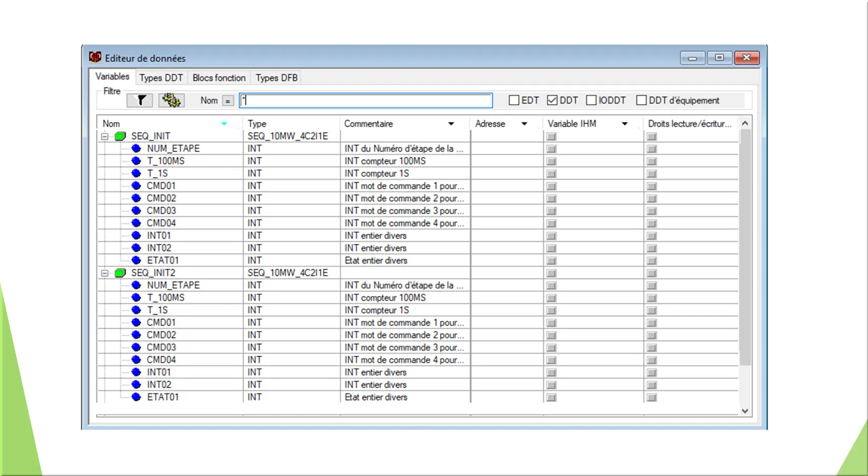The image size is (868, 476).
Task: Click the vertical scrollbar up arrow
Action: point(745,123)
